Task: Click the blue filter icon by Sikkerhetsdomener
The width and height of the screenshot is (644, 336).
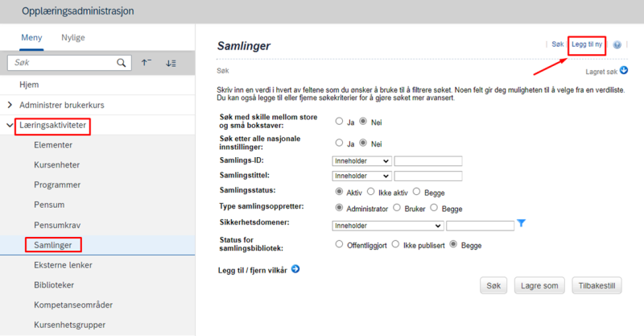Action: (x=521, y=223)
